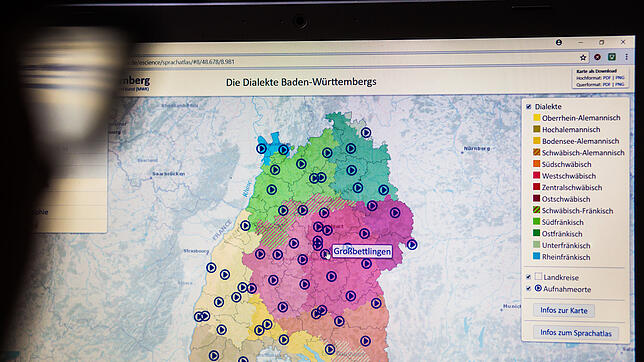Click the red extension icon in toolbar
Screen dimensions: 644x362
click(598, 57)
